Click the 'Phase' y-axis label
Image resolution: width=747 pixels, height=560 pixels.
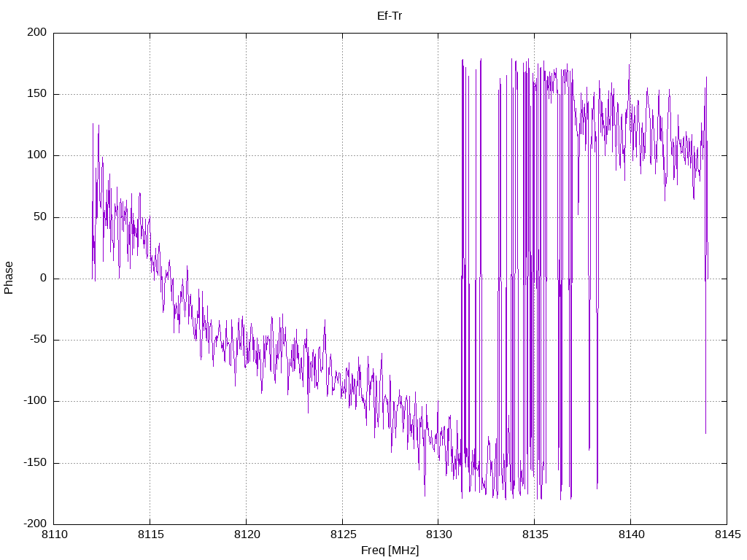[x=9, y=278]
